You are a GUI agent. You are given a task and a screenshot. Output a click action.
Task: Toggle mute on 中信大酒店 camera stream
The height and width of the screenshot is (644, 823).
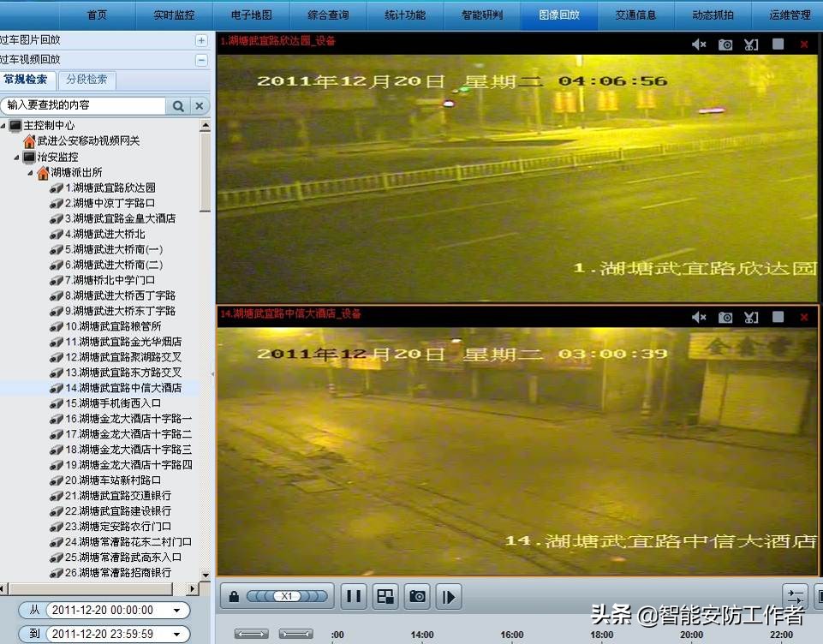(698, 316)
